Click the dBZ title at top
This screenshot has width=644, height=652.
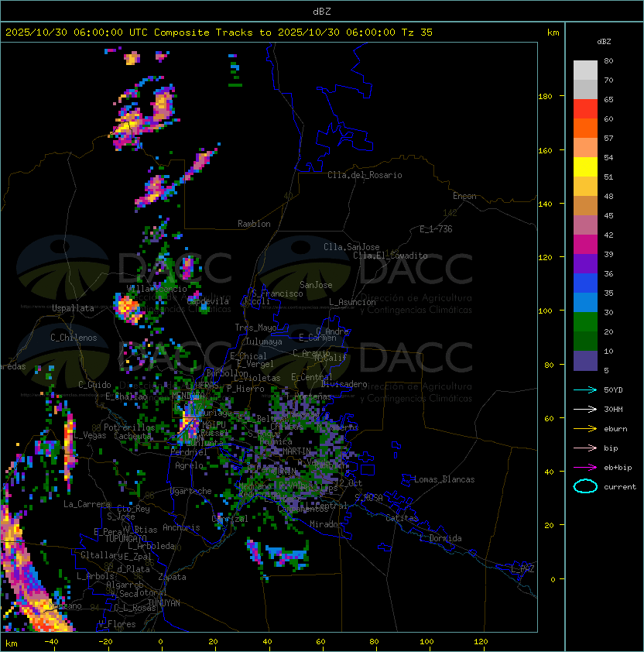(x=322, y=11)
